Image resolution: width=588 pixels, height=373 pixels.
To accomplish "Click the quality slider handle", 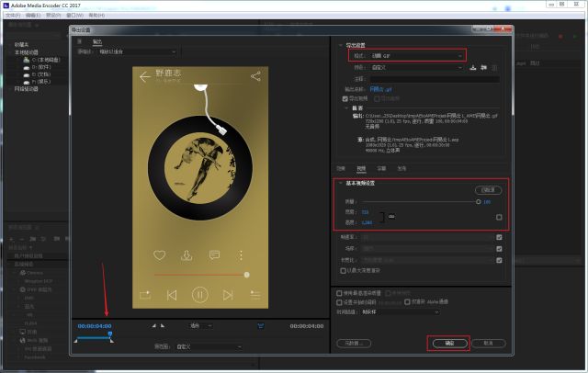I will click(478, 202).
